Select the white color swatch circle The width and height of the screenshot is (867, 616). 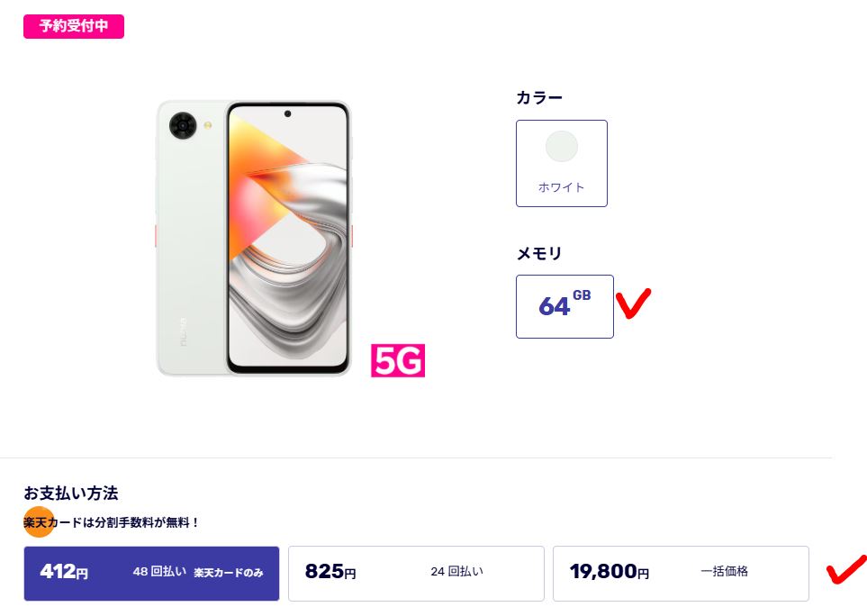pyautogui.click(x=561, y=147)
